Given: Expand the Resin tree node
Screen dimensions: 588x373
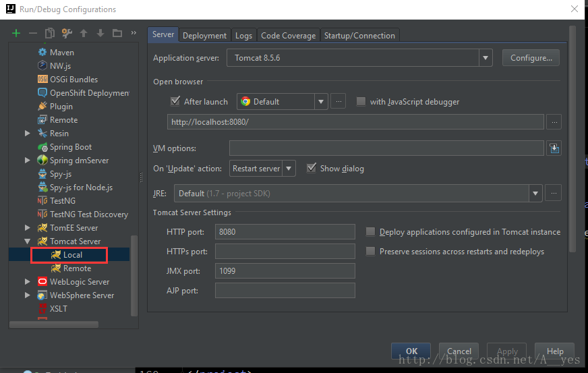Looking at the screenshot, I should tap(28, 134).
